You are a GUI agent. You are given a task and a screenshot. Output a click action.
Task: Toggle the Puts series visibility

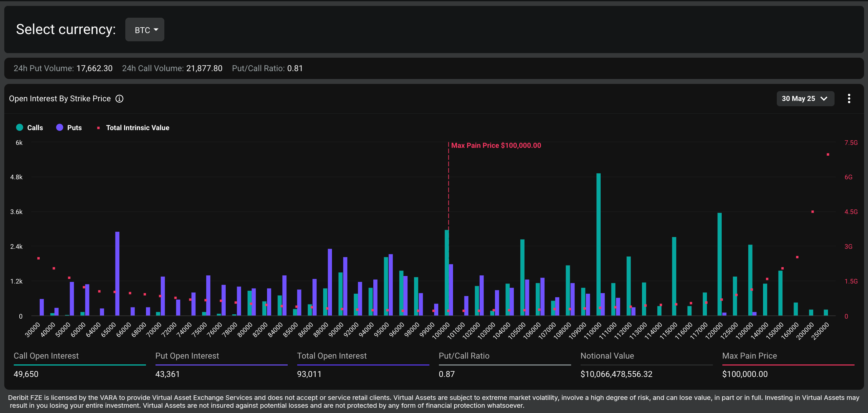tap(74, 128)
